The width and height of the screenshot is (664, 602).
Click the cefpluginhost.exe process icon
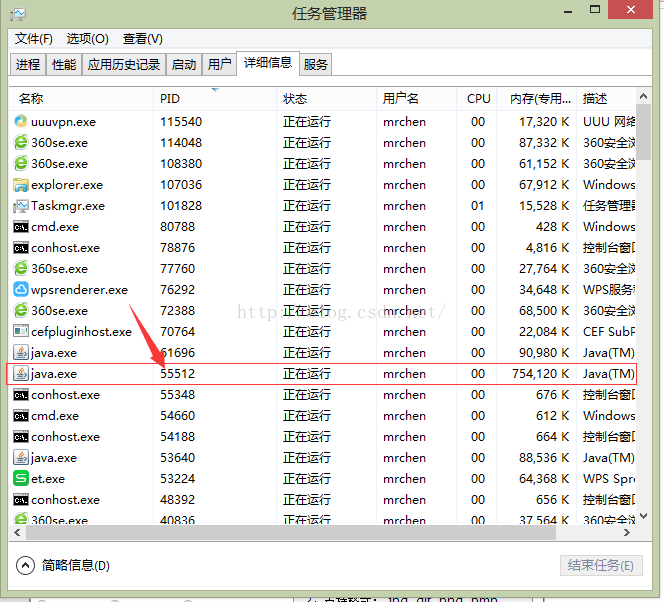21,331
